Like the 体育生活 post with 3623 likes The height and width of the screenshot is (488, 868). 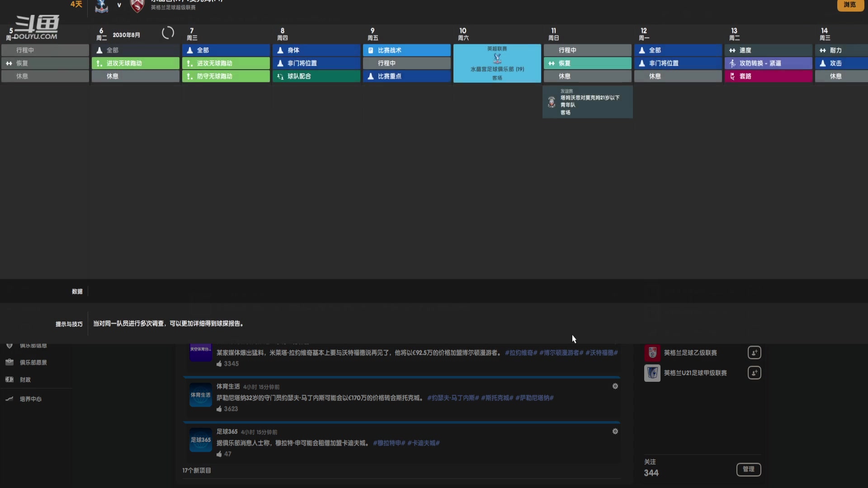pos(219,408)
